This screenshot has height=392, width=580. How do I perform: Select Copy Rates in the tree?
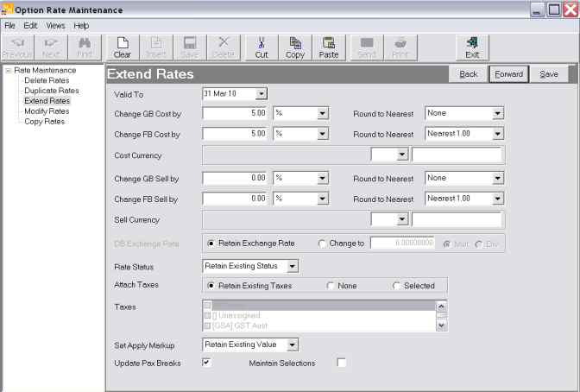44,122
